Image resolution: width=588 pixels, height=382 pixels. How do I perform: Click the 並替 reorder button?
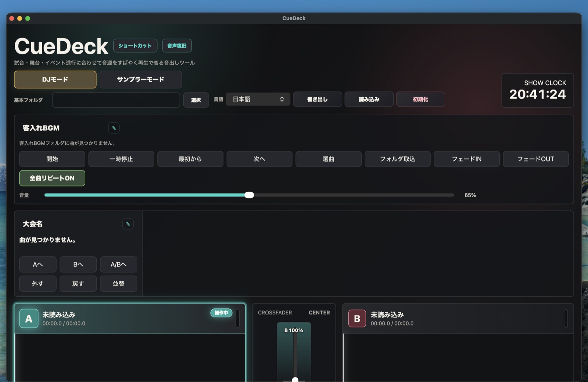(x=119, y=284)
